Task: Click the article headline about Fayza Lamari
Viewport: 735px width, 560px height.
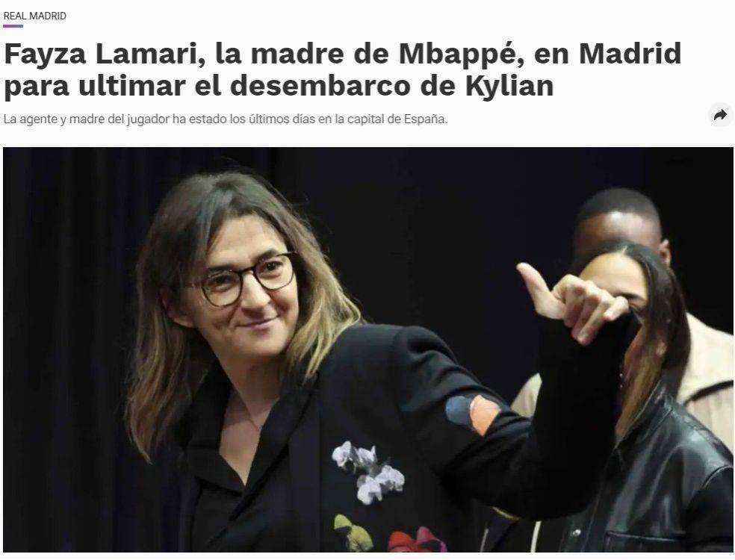Action: (342, 69)
